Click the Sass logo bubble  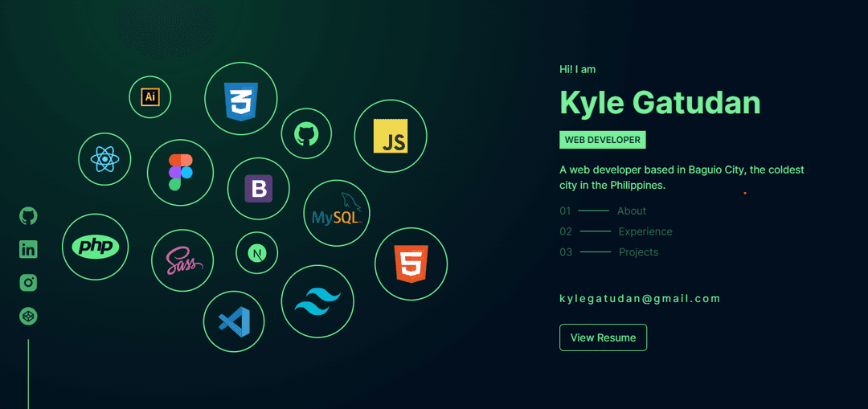(x=182, y=260)
